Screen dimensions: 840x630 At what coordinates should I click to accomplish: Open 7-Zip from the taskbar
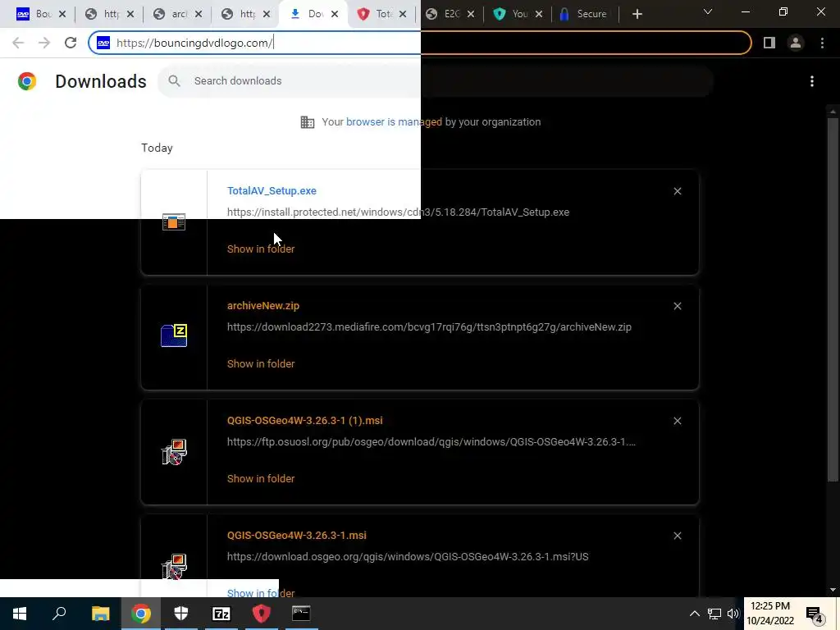click(x=221, y=614)
